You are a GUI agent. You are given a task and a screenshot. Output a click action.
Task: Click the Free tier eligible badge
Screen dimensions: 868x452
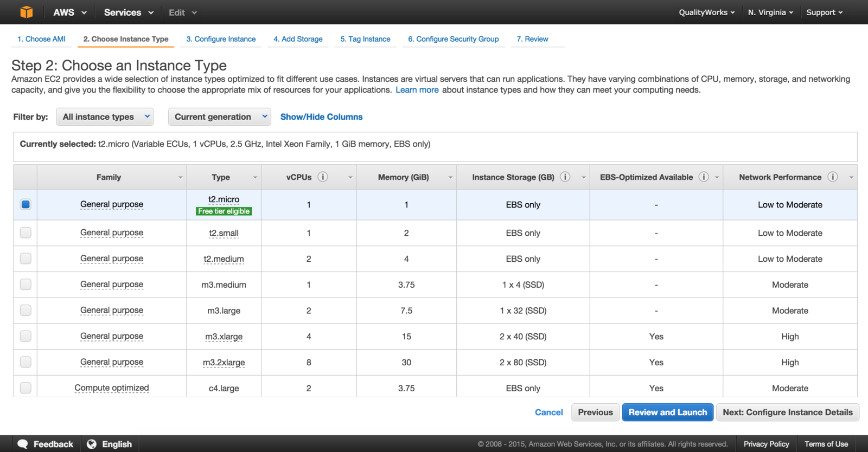[x=224, y=211]
